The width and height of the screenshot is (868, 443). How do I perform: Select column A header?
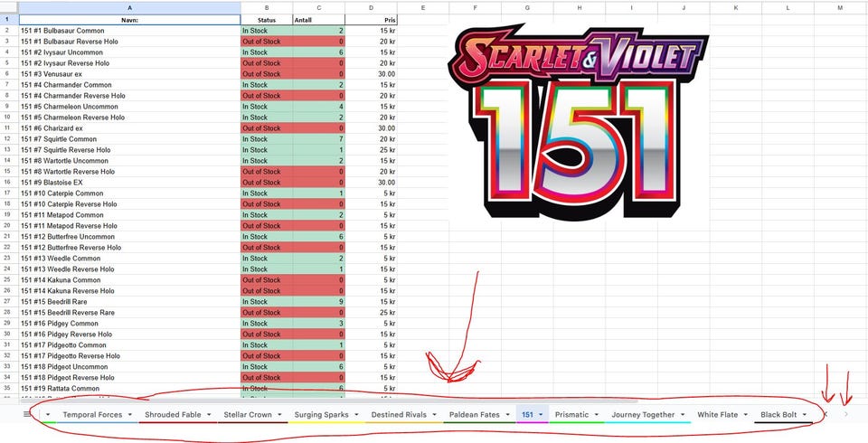pyautogui.click(x=129, y=8)
